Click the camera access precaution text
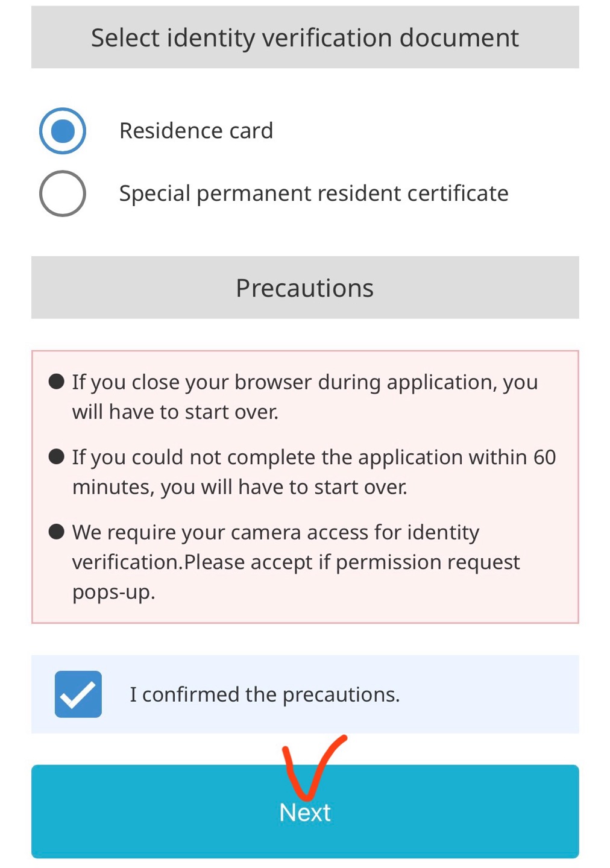 click(x=296, y=562)
